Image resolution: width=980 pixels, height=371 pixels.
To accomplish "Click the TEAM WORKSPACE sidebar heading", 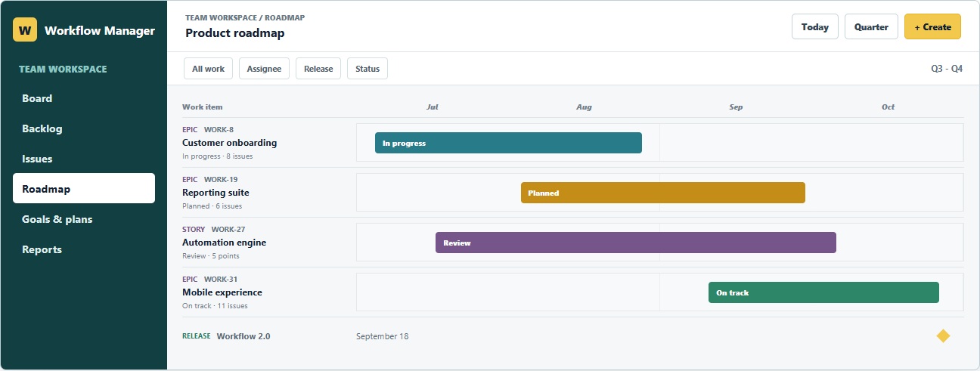I will tap(63, 69).
